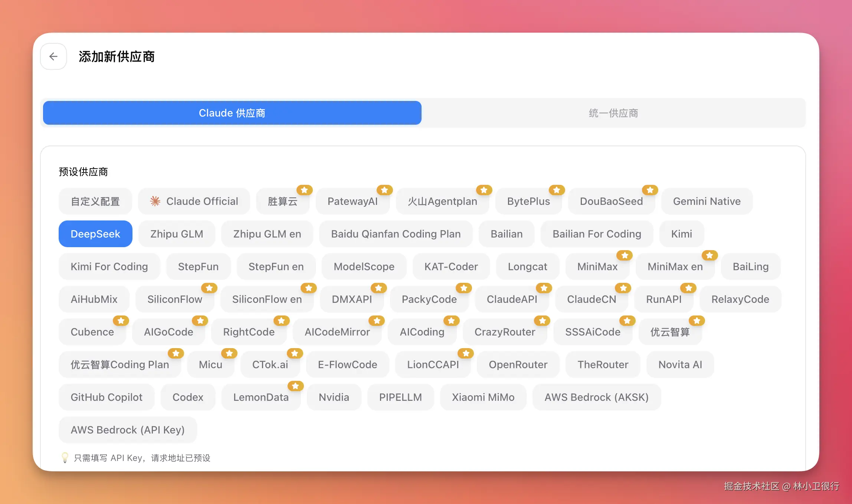
Task: Click star badge on DMXAPI
Action: pyautogui.click(x=379, y=288)
